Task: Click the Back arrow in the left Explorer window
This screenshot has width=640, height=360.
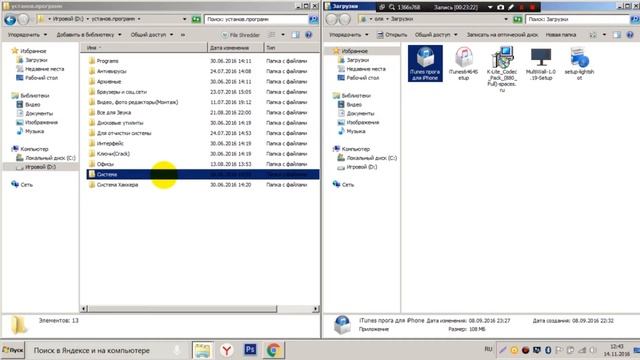Action: point(10,19)
